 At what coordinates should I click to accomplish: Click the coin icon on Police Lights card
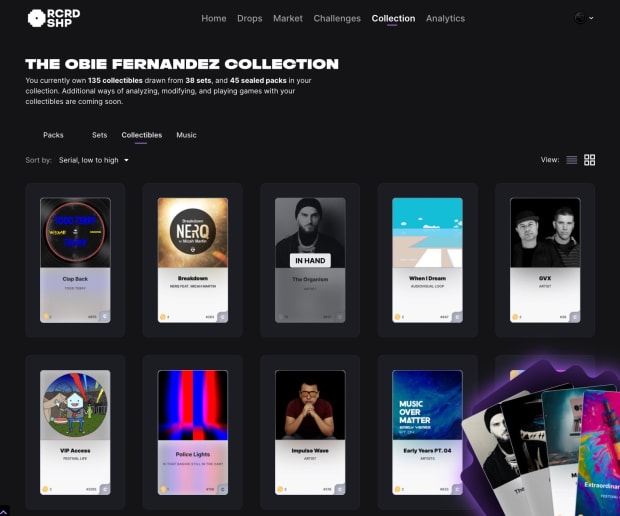tap(163, 489)
